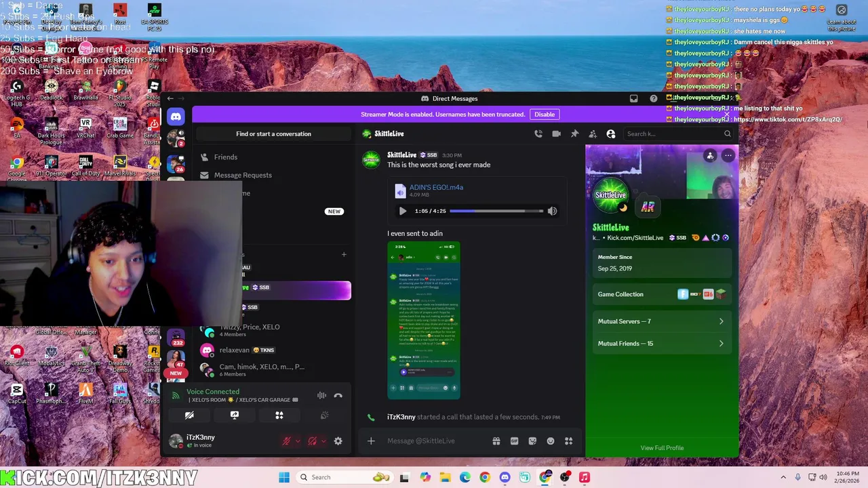Click the audio seek bar of ADIN'S EGO
The image size is (868, 488).
click(496, 211)
